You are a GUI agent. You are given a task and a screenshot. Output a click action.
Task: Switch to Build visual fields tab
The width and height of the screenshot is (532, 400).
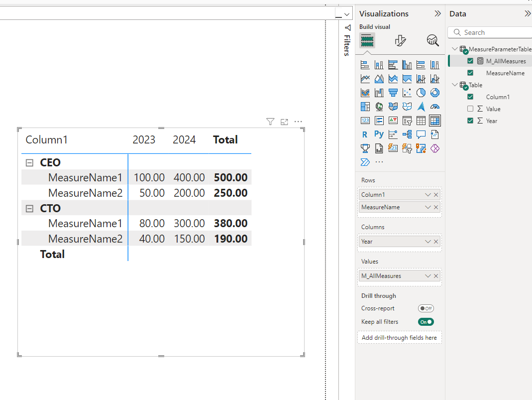[367, 40]
